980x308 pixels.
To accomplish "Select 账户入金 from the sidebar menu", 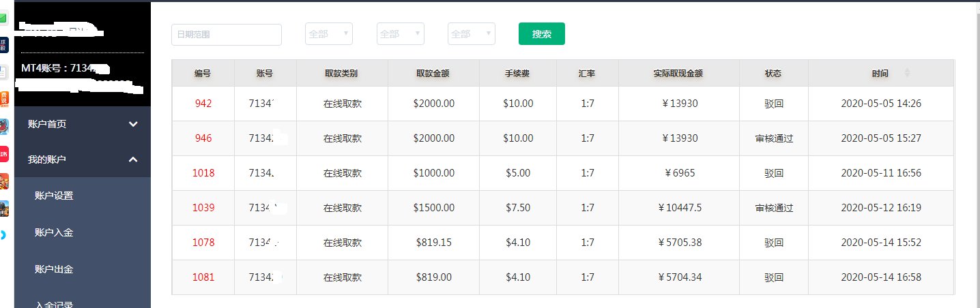I will click(54, 233).
